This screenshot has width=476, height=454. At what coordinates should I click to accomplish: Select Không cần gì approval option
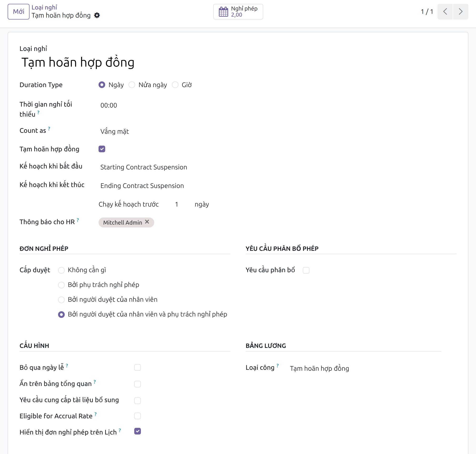point(61,270)
